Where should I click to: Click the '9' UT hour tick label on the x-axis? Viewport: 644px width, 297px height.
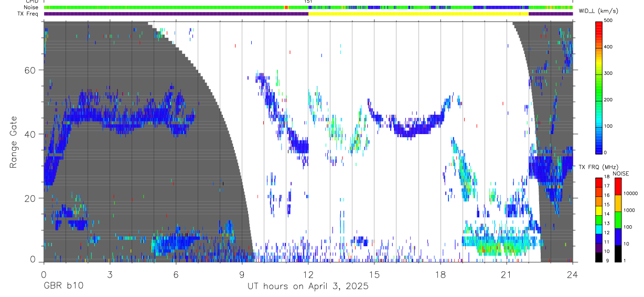242,274
